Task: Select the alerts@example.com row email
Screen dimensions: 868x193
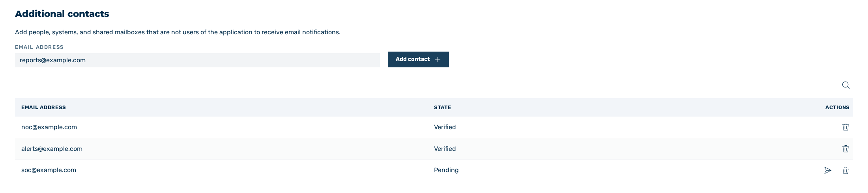Action: click(52, 149)
